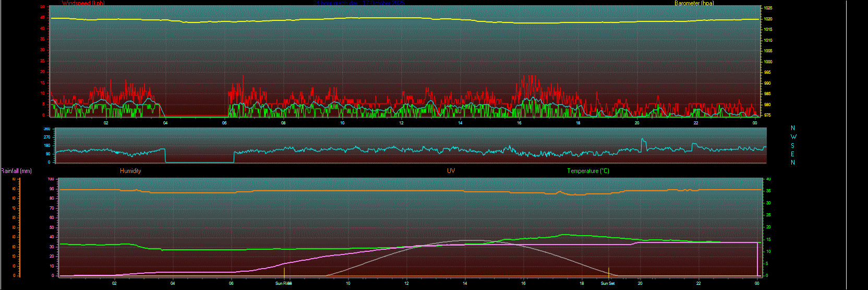Click the 1020 tick on barometer axis
This screenshot has height=290, width=868.
[768, 19]
